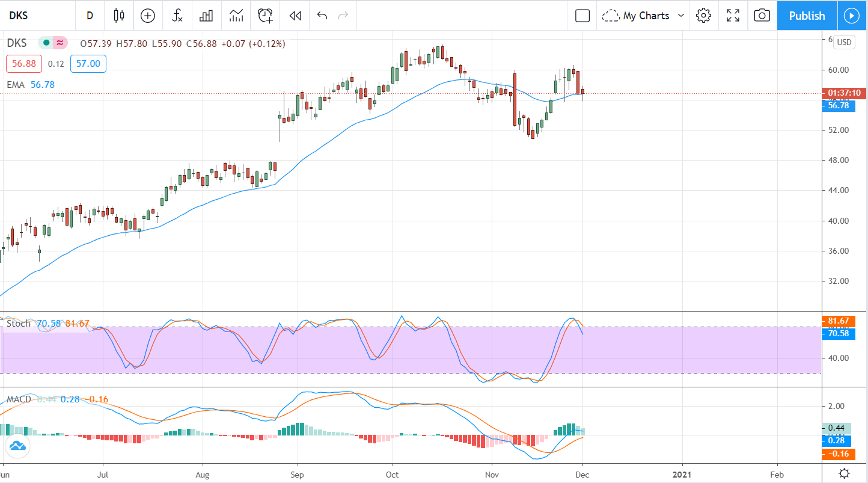Open the layout selector square icon
This screenshot has height=483, width=868.
pos(582,16)
